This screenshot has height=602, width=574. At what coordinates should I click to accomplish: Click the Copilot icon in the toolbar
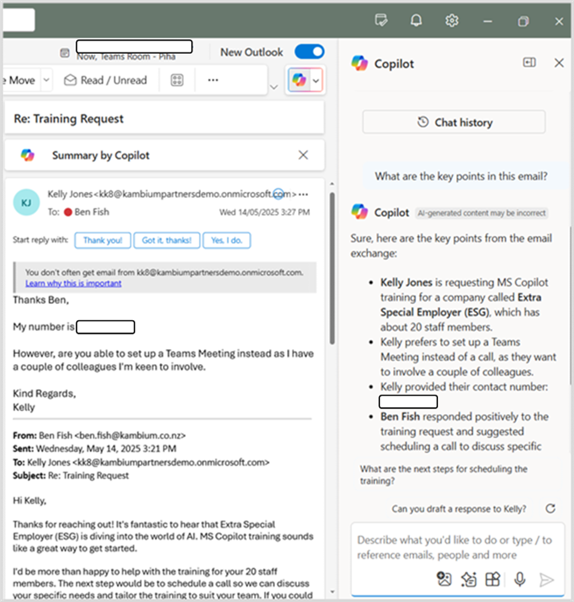click(x=299, y=80)
